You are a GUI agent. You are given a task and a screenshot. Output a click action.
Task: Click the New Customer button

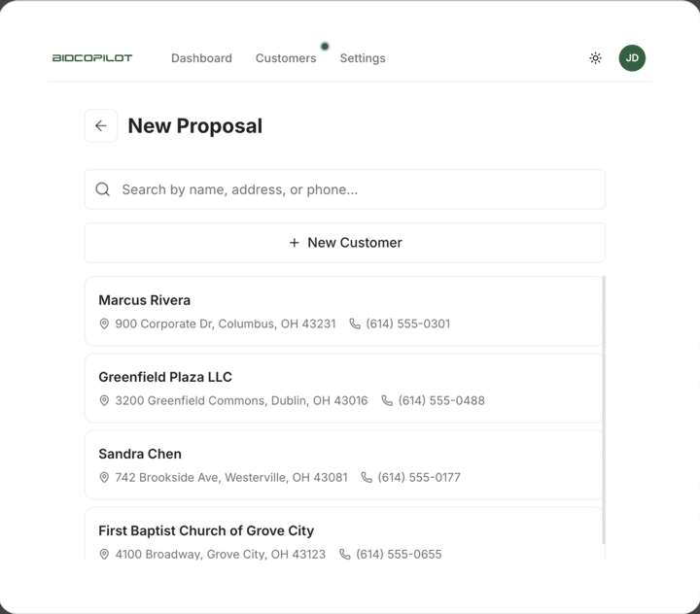(344, 243)
